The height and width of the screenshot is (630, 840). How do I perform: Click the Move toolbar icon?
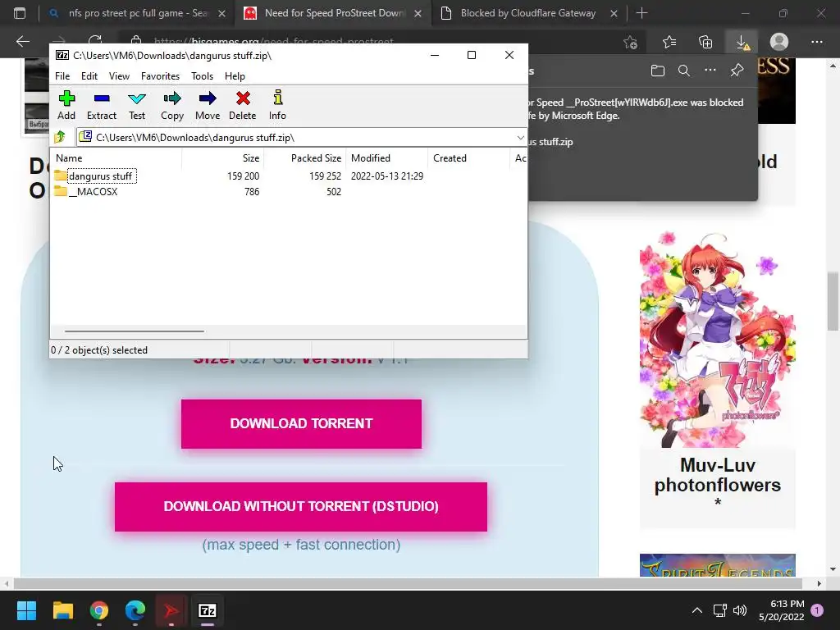click(208, 105)
